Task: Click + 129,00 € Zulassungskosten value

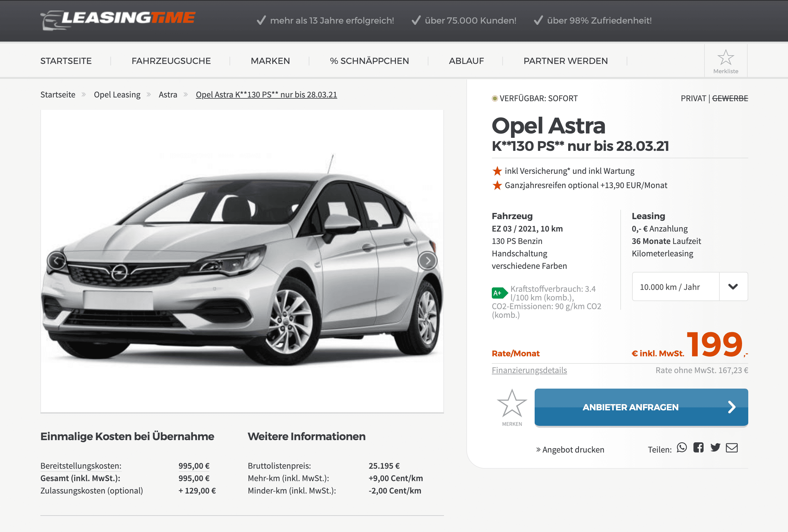Action: [197, 491]
